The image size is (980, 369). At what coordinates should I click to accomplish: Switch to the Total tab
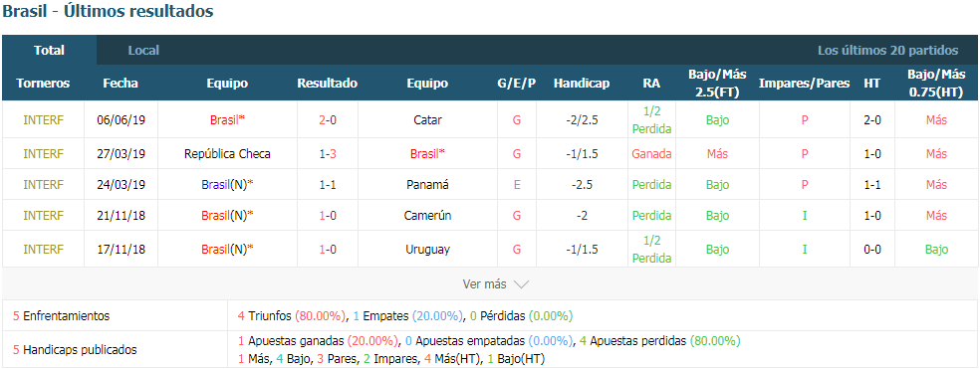point(50,51)
